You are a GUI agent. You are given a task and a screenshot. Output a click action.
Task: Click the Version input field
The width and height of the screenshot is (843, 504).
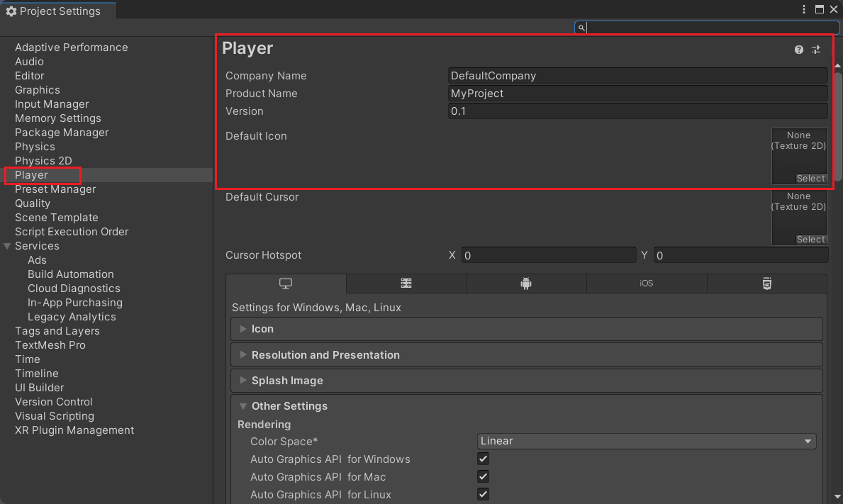637,111
